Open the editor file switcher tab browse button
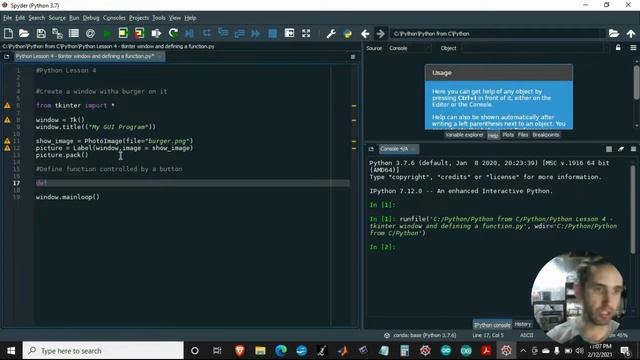This screenshot has height=360, width=640. (7, 57)
